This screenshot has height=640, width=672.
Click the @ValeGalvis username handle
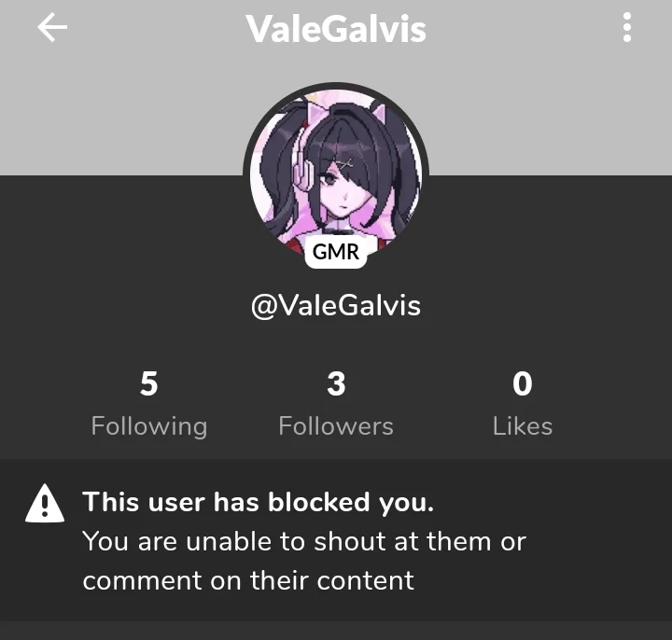336,305
